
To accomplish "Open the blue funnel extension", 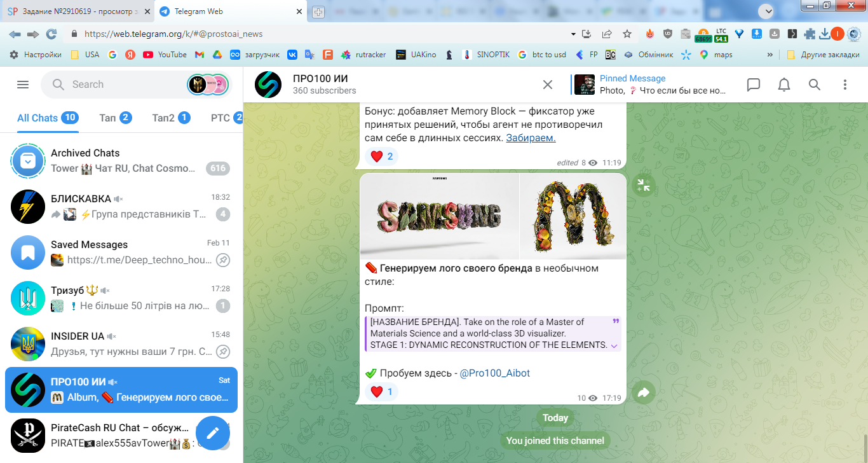I will (739, 34).
